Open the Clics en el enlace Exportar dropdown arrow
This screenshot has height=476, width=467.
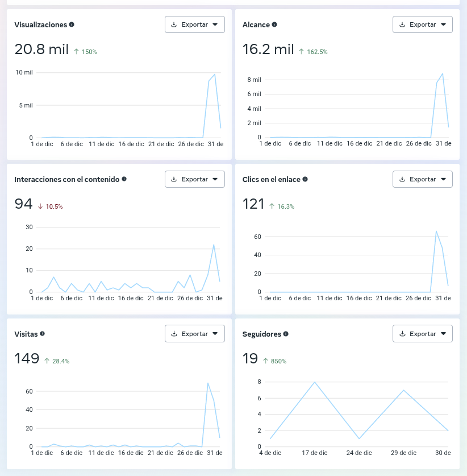point(443,179)
